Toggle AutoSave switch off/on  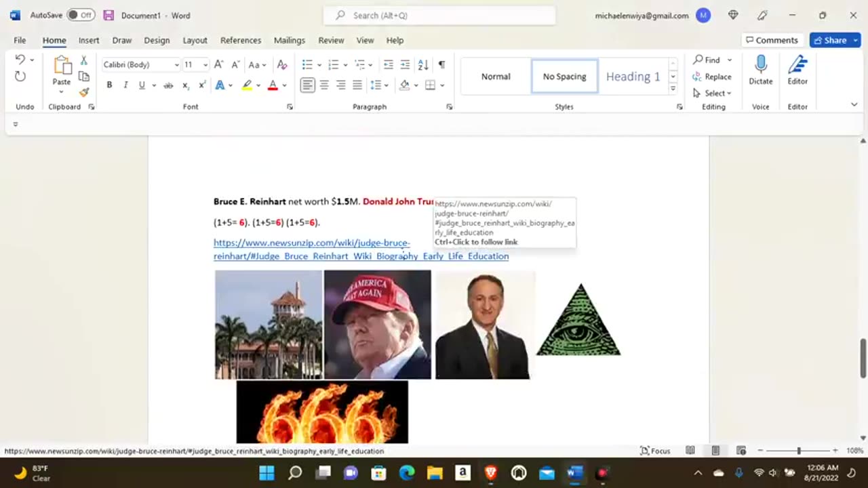coord(81,15)
